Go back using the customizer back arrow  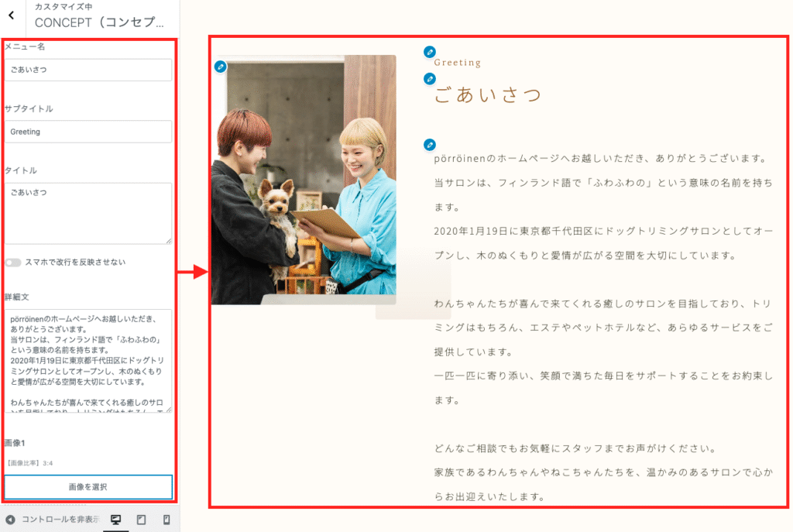tap(11, 15)
